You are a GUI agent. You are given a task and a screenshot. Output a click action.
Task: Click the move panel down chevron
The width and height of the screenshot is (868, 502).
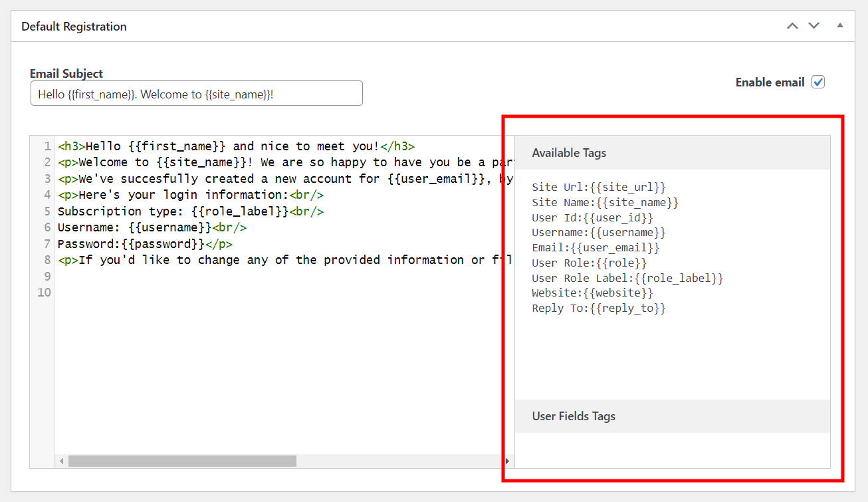point(814,26)
